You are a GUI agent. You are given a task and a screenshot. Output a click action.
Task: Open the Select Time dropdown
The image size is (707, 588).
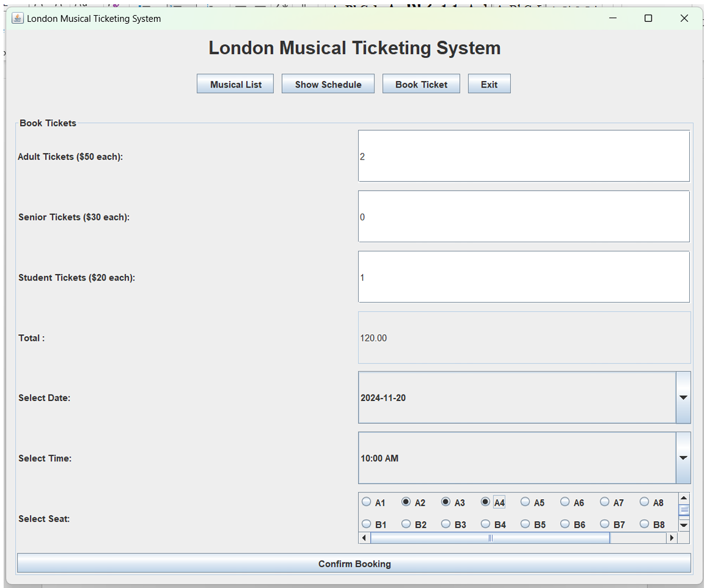click(x=683, y=458)
